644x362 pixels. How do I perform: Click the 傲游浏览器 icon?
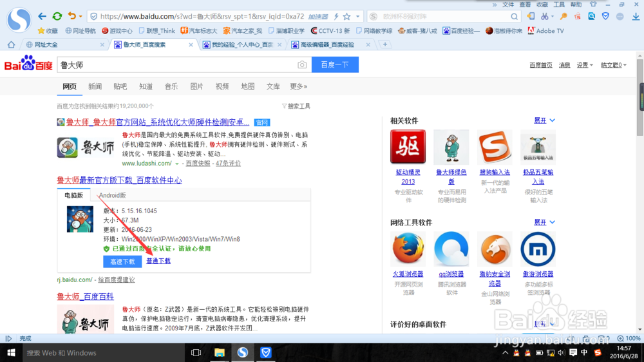point(538,249)
